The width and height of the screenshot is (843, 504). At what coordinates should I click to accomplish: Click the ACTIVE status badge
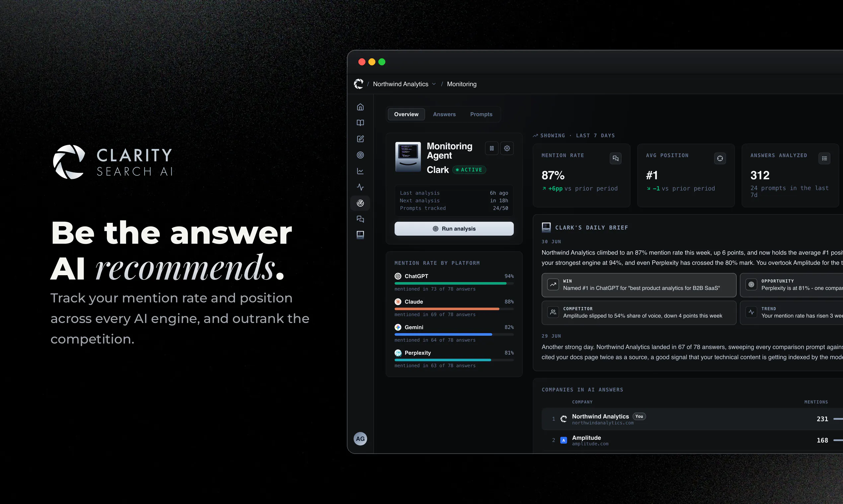click(x=469, y=170)
